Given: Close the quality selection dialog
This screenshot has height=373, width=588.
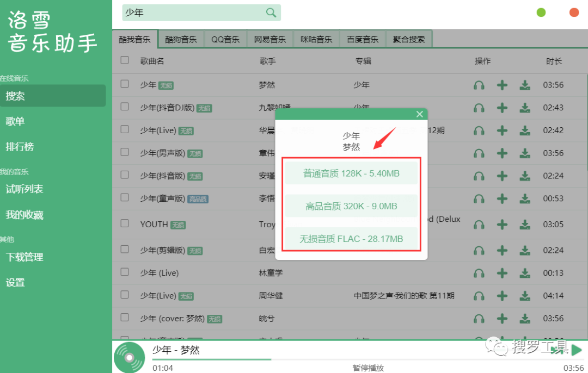Looking at the screenshot, I should coord(420,114).
